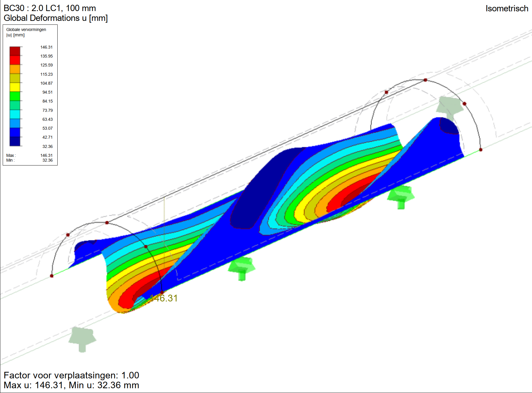
Task: Click the Factor voor verplaatsingen text
Action: pyautogui.click(x=71, y=375)
